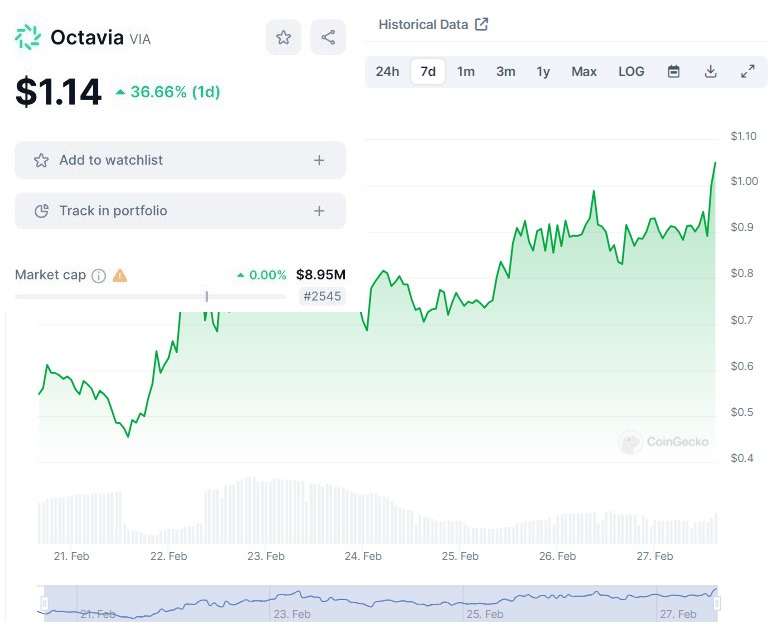The width and height of the screenshot is (772, 622).
Task: Click the left navigator range handle
Action: tap(44, 603)
